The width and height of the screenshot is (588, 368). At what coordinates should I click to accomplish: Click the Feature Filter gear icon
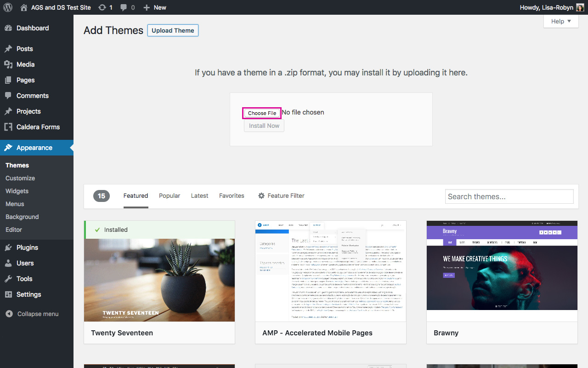261,195
